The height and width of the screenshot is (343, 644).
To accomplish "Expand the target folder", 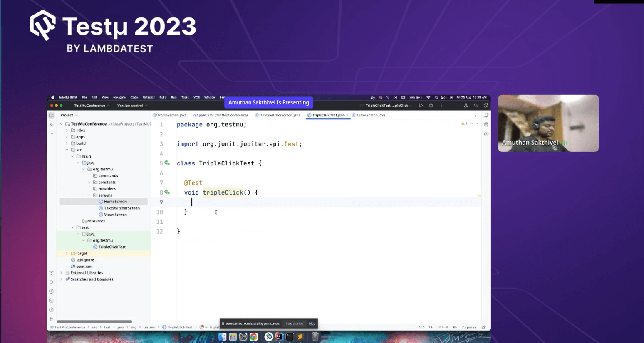I will [67, 253].
